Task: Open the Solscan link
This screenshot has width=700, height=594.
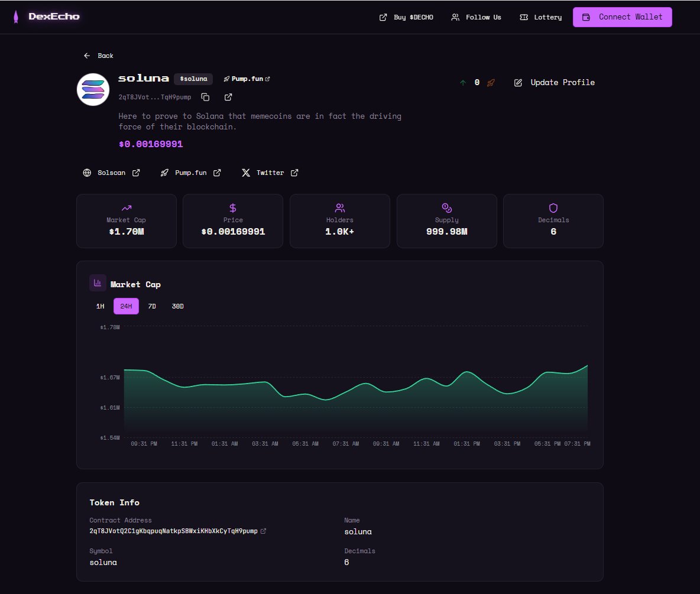Action: pos(112,173)
